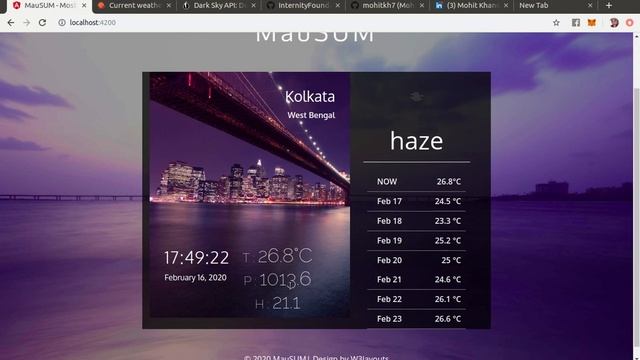Open the extension icon left of MetaMask
This screenshot has width=640, height=360.
click(x=576, y=22)
